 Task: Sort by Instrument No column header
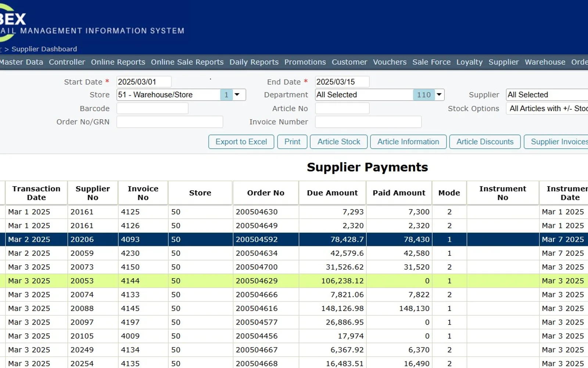tap(503, 193)
